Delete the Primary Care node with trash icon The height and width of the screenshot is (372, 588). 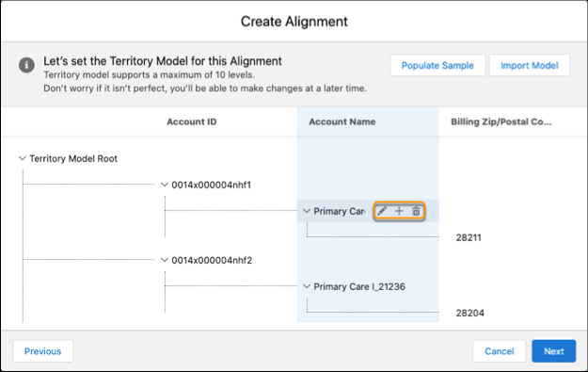click(x=416, y=211)
